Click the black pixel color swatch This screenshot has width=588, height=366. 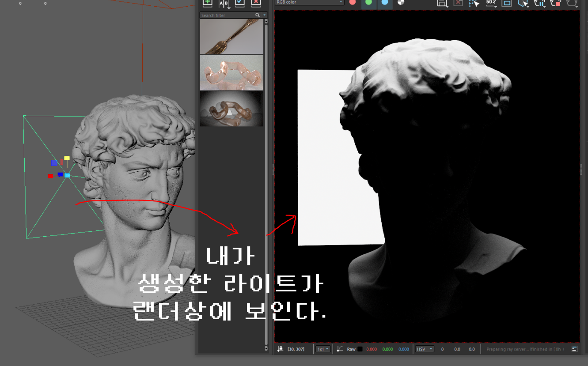tap(360, 349)
